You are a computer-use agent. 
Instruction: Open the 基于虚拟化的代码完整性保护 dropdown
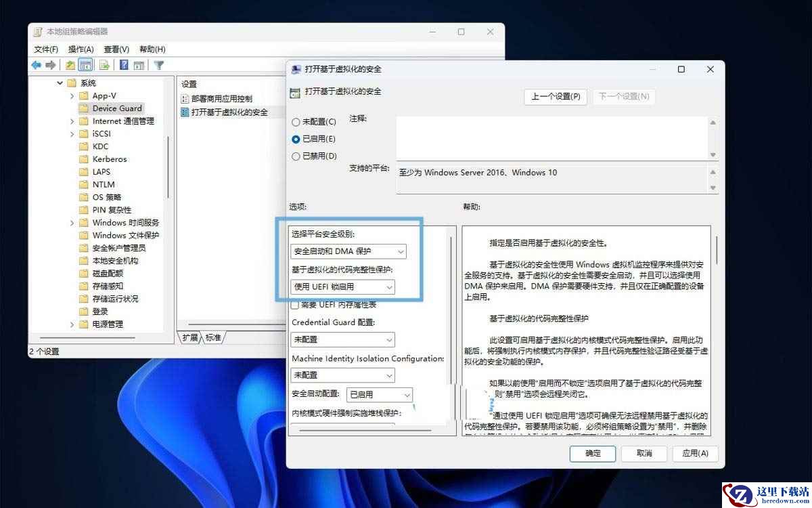coord(343,287)
